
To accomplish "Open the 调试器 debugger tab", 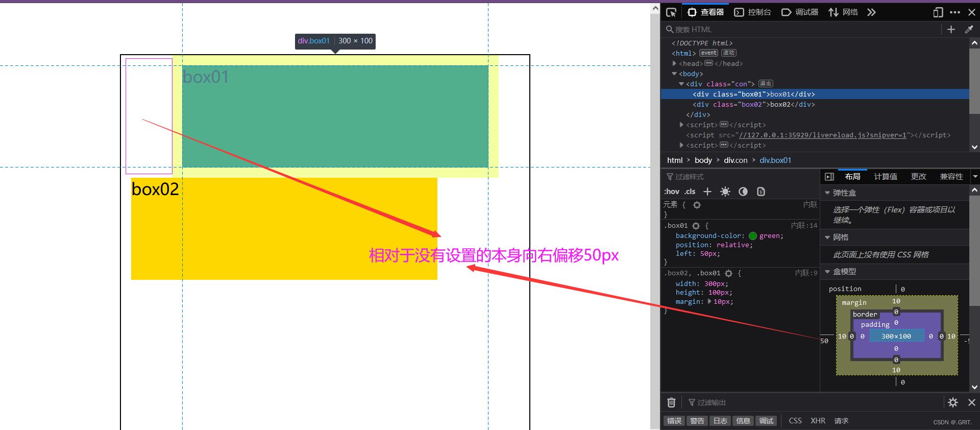I will coord(800,12).
